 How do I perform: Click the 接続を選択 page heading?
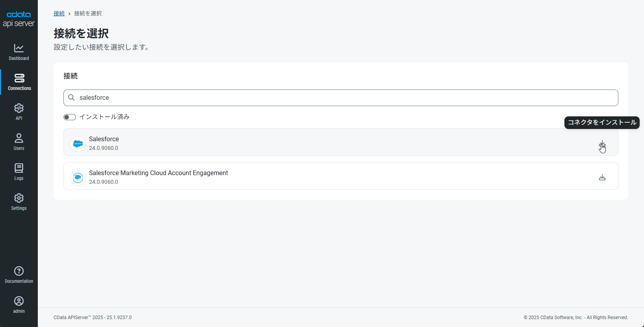81,34
